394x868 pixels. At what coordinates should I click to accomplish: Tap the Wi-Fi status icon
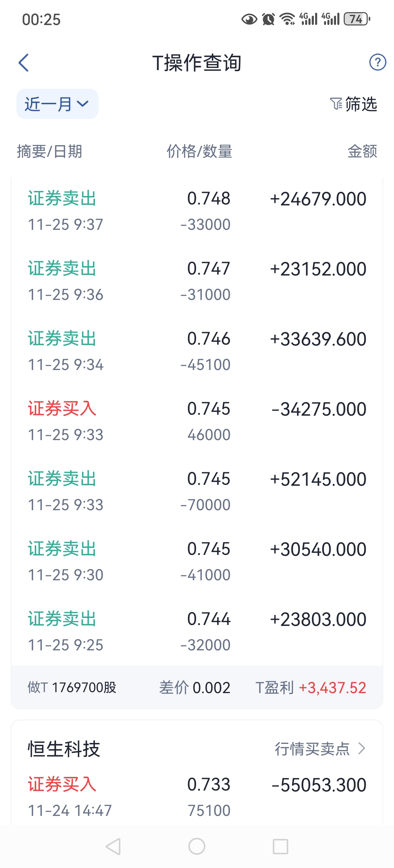tap(288, 19)
